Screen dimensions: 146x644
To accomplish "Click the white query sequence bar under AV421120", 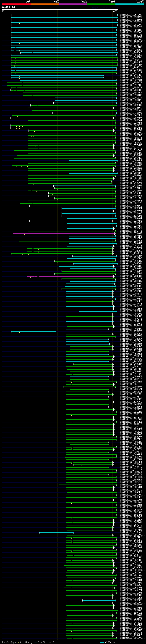I will 60,10.
